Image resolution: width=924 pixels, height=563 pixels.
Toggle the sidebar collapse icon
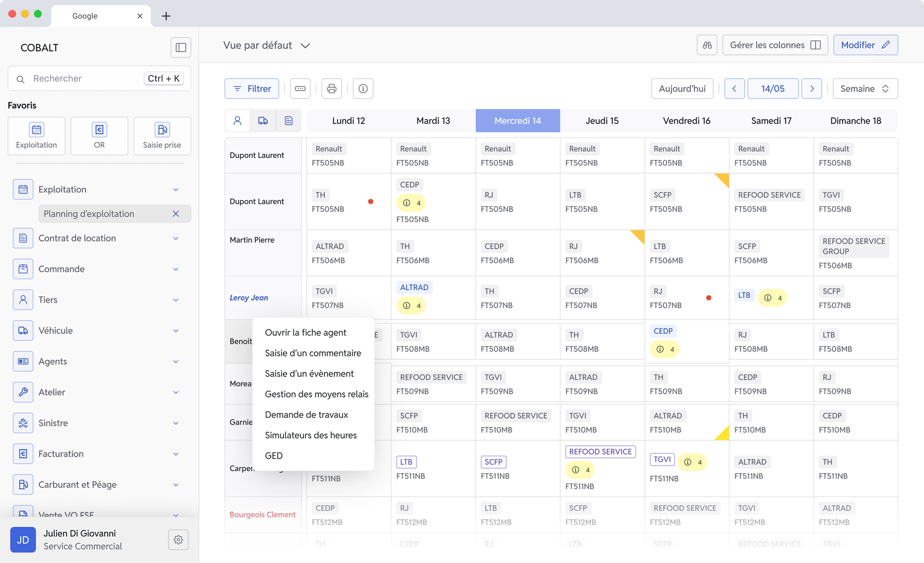(181, 48)
